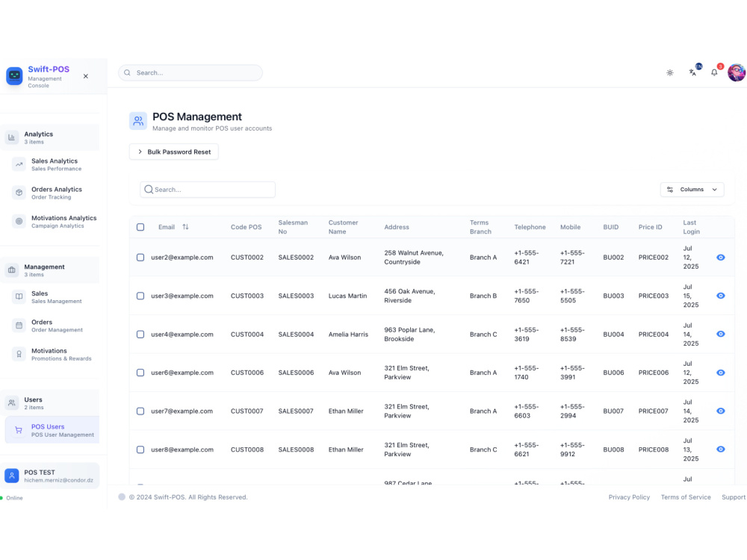Open the user avatar profile menu
747x560 pixels.
(x=737, y=72)
